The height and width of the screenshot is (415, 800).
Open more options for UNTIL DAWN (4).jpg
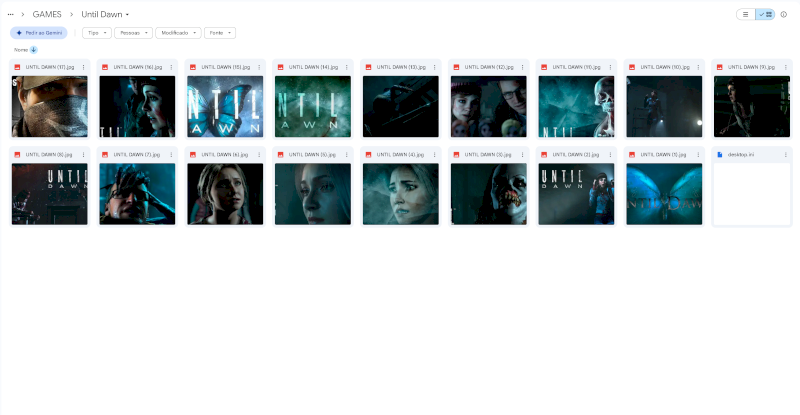(435, 155)
